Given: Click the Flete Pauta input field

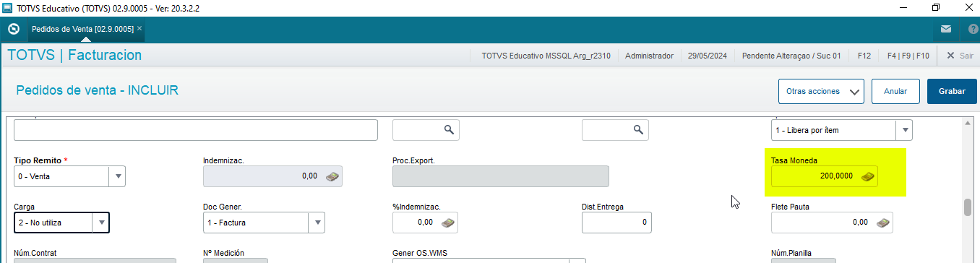Looking at the screenshot, I should tap(832, 223).
